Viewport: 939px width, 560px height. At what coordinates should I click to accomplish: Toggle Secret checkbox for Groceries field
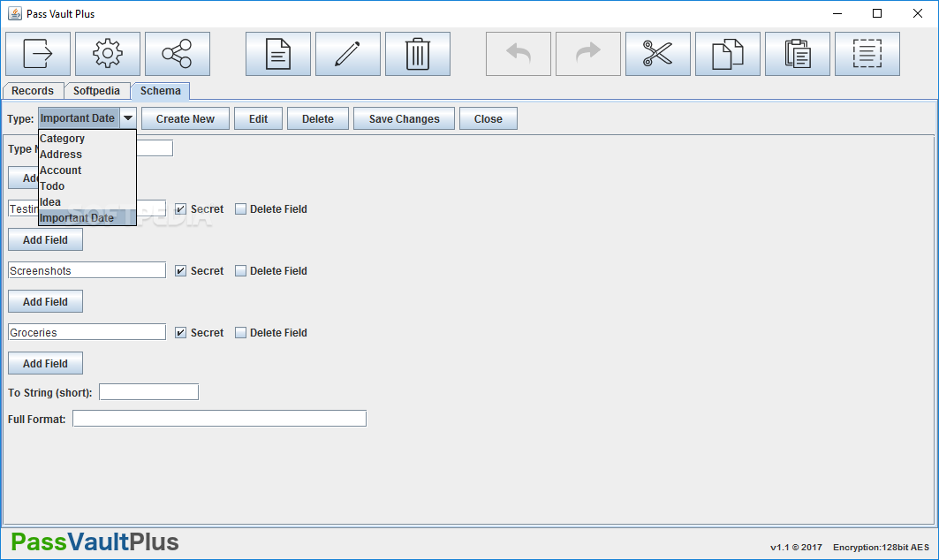(180, 332)
